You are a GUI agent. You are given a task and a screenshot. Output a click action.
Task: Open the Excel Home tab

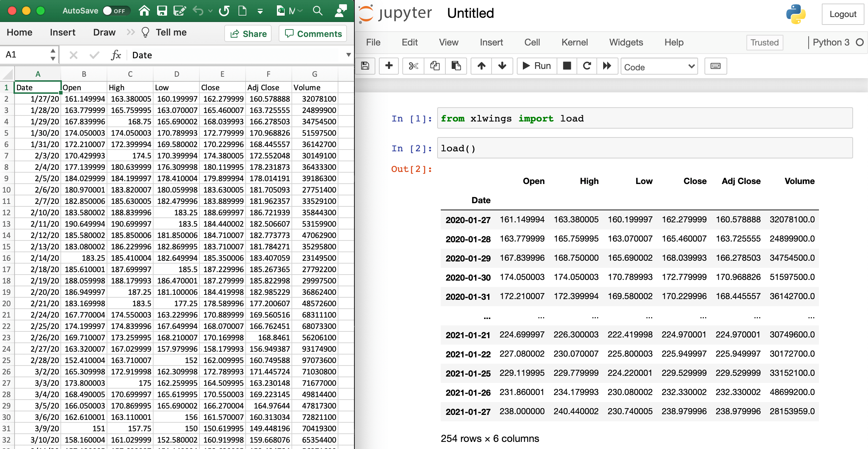coord(20,32)
